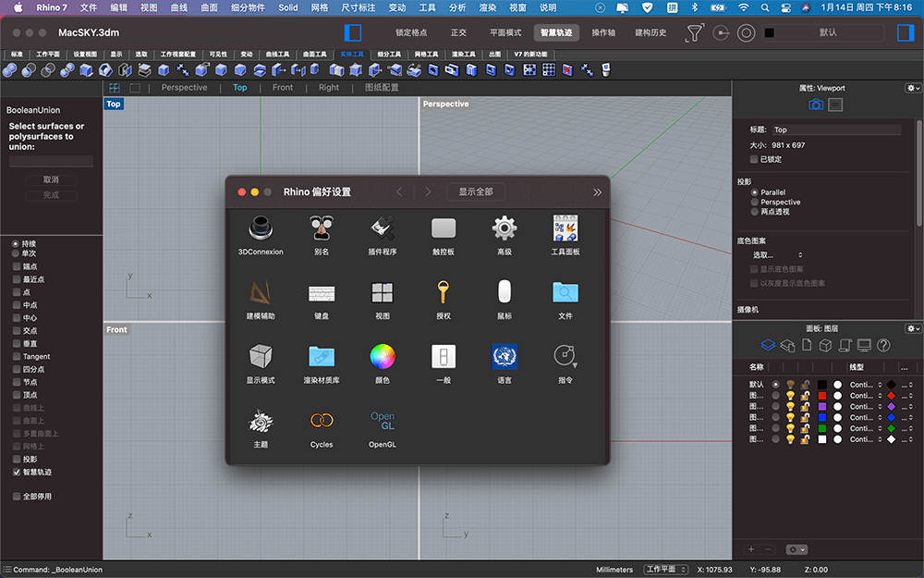Open the 插件程序 plugin preferences
The height and width of the screenshot is (578, 924).
[x=382, y=228]
